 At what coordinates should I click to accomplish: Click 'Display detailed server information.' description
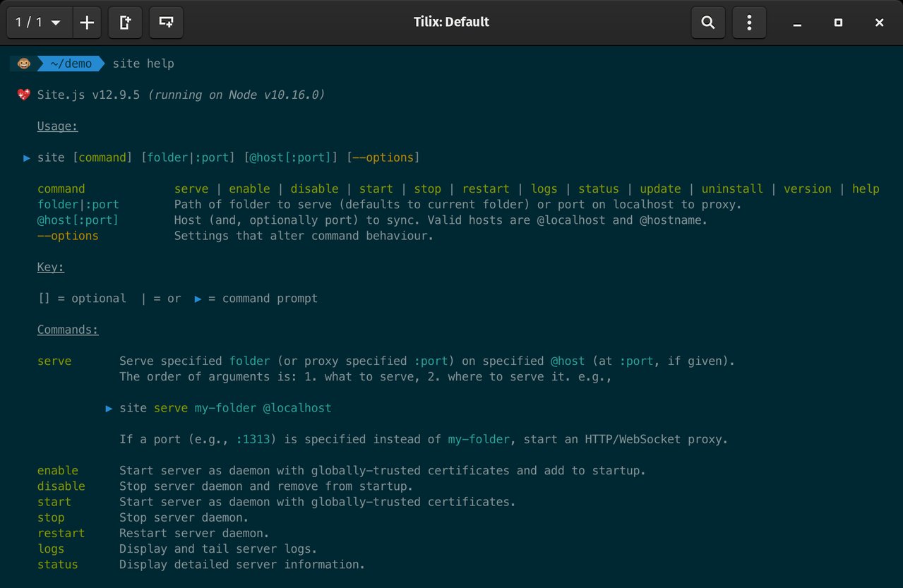point(242,565)
